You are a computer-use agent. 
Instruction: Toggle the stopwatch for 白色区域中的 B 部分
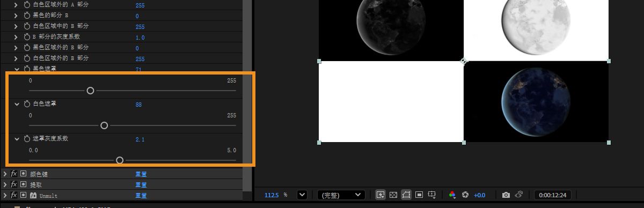pyautogui.click(x=27, y=26)
